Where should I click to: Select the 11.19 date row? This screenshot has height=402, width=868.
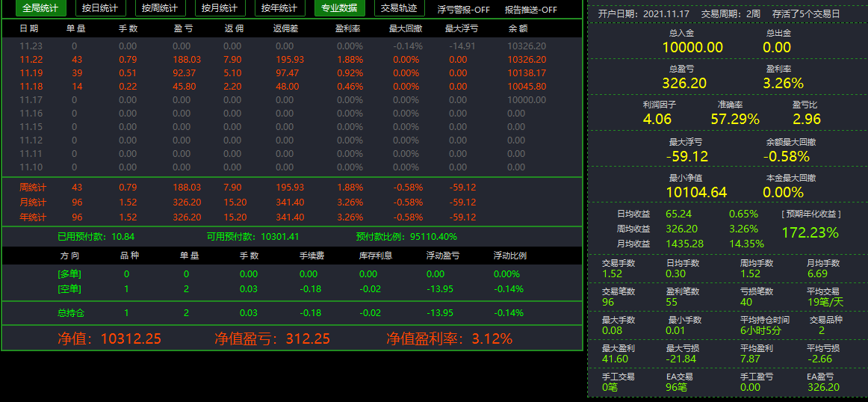point(292,73)
